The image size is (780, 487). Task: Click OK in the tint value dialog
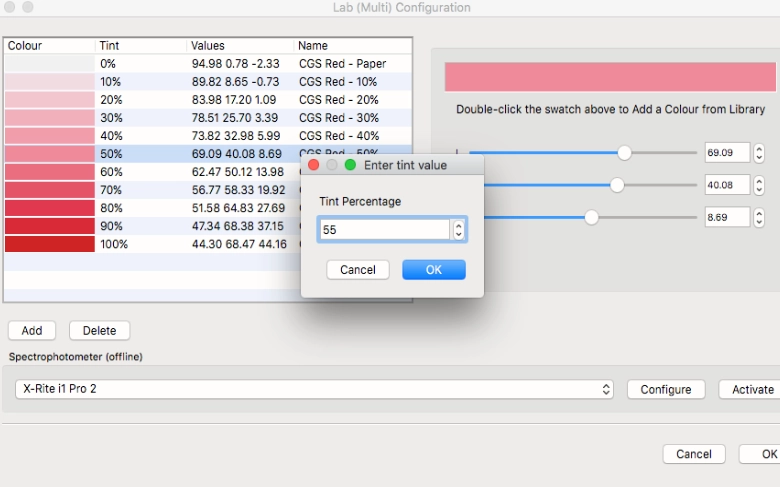(434, 270)
